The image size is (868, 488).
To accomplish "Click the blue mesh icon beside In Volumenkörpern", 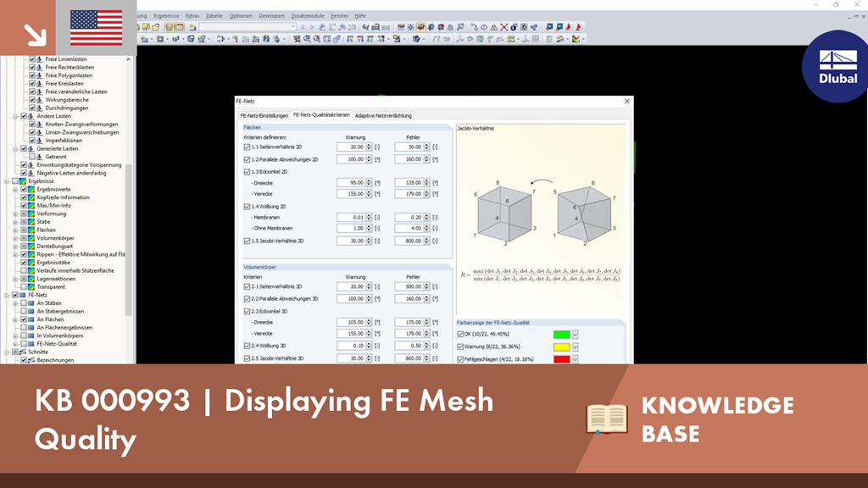I will [x=31, y=335].
